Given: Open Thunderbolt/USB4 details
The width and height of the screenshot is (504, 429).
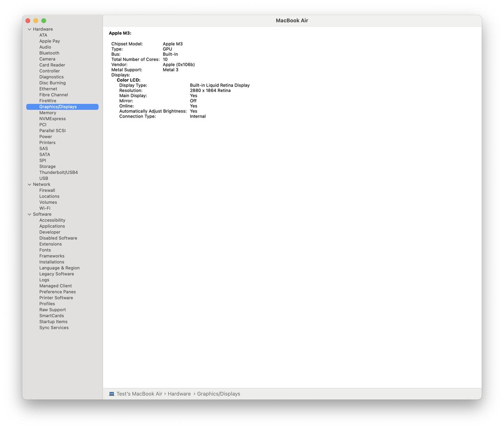Looking at the screenshot, I should (x=58, y=172).
